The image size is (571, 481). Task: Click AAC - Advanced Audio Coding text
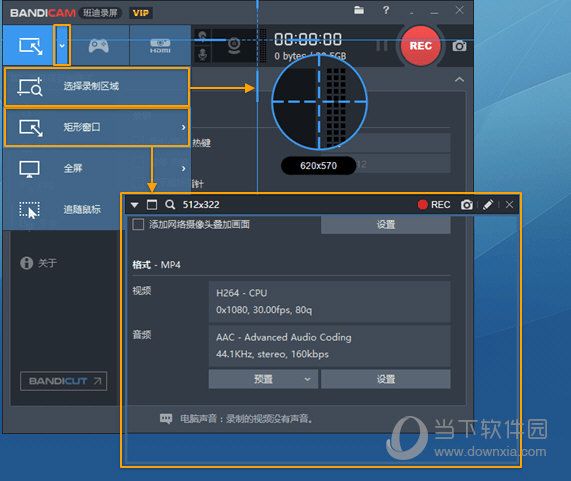[x=284, y=337]
